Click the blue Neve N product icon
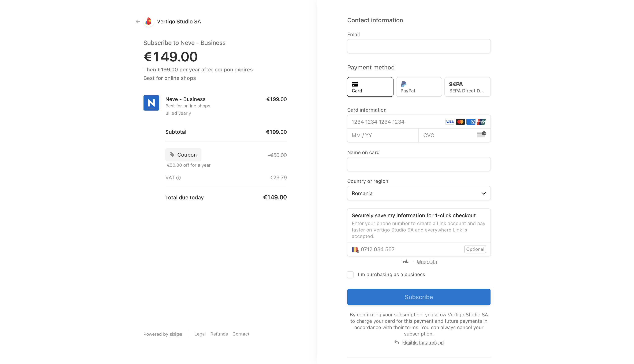Screen dimensions: 634x364 pos(151,103)
